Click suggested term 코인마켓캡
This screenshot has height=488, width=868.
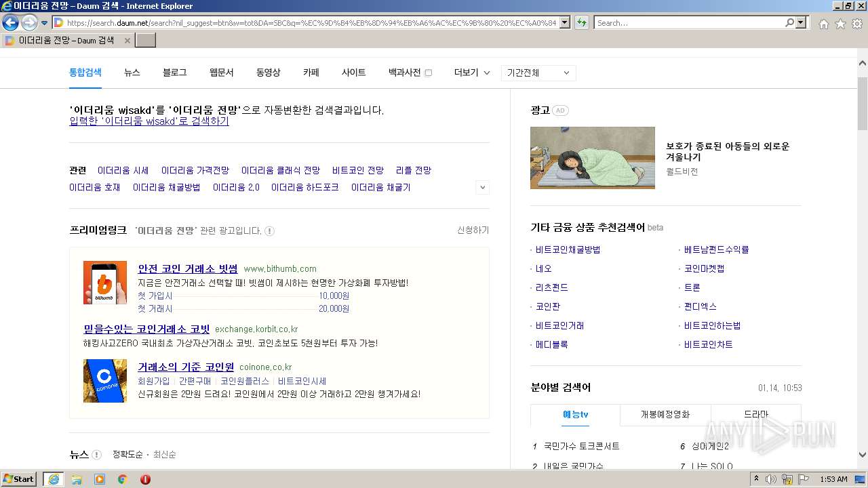(x=704, y=268)
